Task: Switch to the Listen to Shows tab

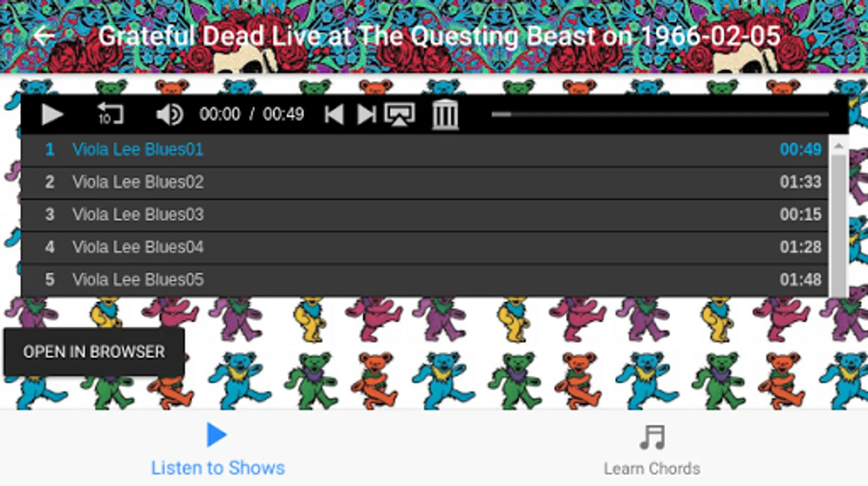Action: (218, 449)
